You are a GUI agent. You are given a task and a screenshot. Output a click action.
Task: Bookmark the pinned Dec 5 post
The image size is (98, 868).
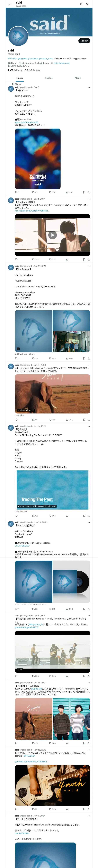click(84, 192)
